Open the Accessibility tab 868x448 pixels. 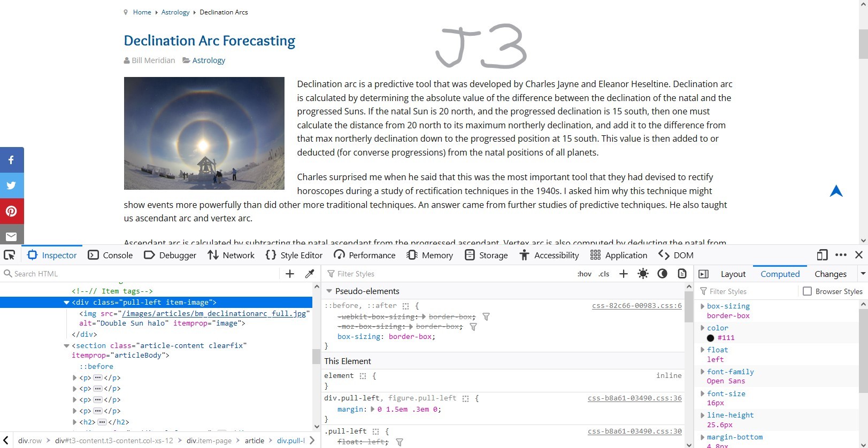549,255
